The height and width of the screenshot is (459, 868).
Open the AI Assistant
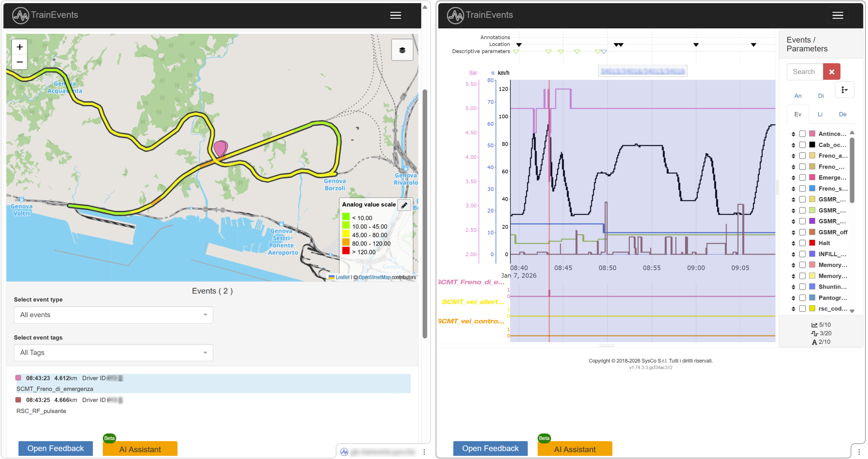click(x=140, y=449)
